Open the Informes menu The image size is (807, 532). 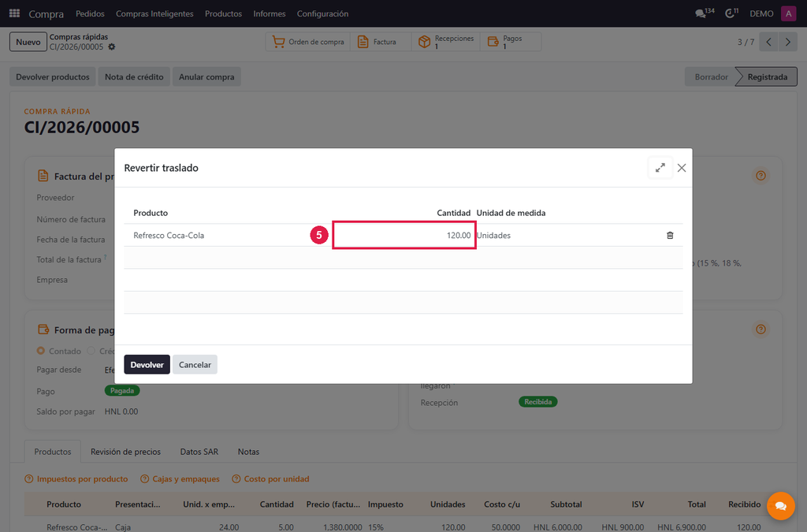pos(270,14)
